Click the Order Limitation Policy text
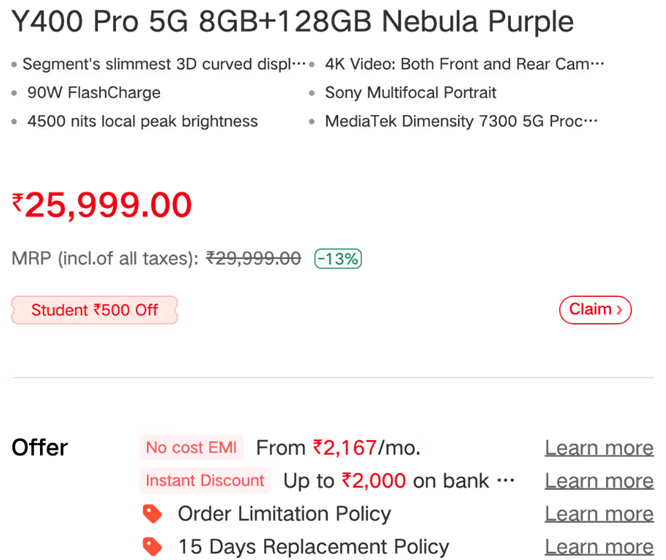 pyautogui.click(x=284, y=514)
